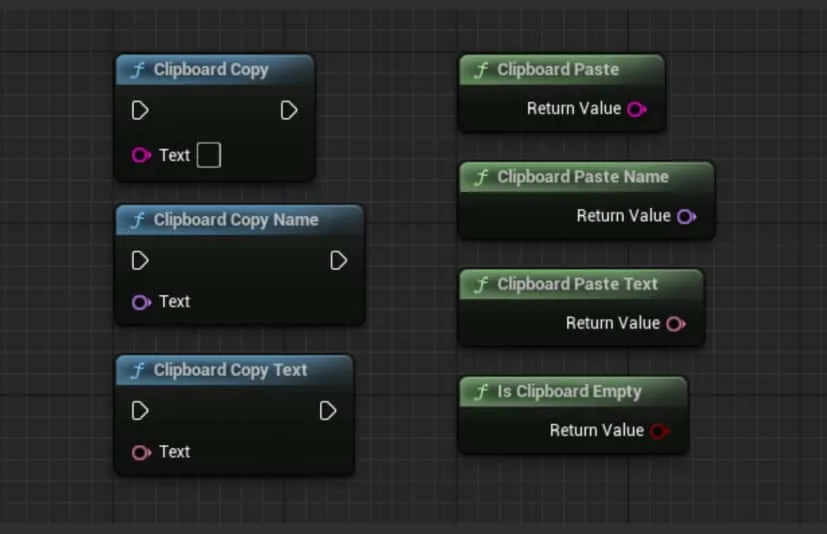Image resolution: width=827 pixels, height=534 pixels.
Task: Click Return Value pin on Clipboard Paste Text
Action: pyautogui.click(x=676, y=324)
